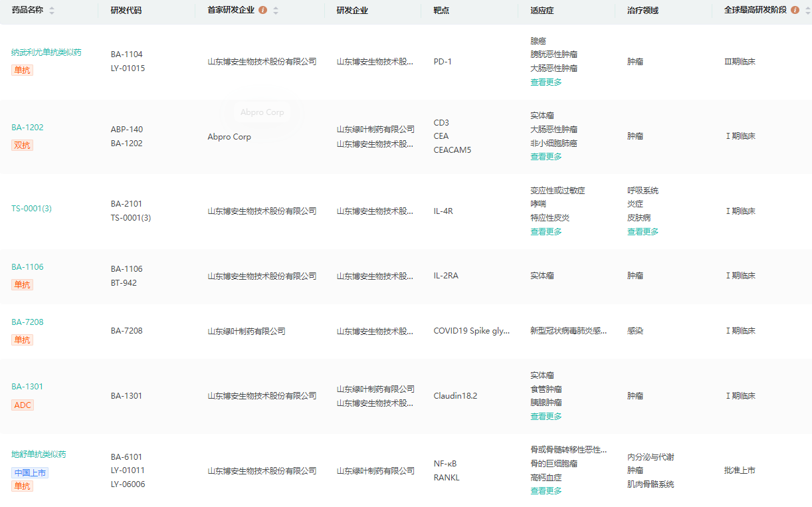Open the BA-1106 drug name link

(x=27, y=266)
